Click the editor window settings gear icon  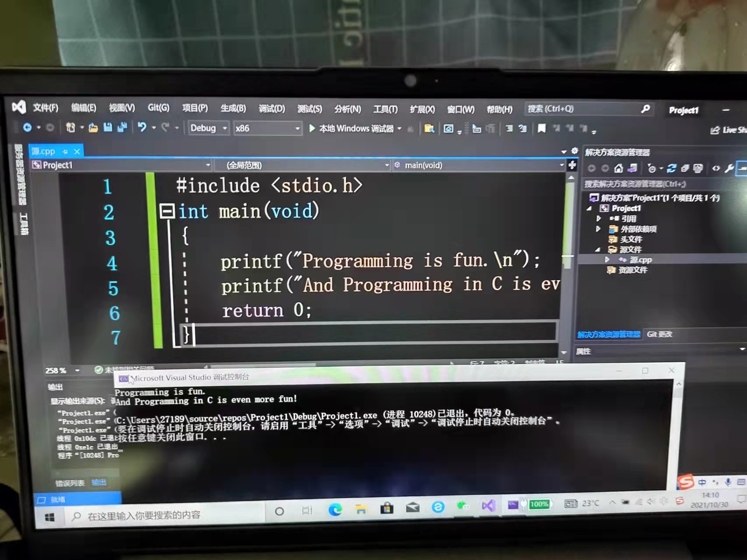[574, 151]
